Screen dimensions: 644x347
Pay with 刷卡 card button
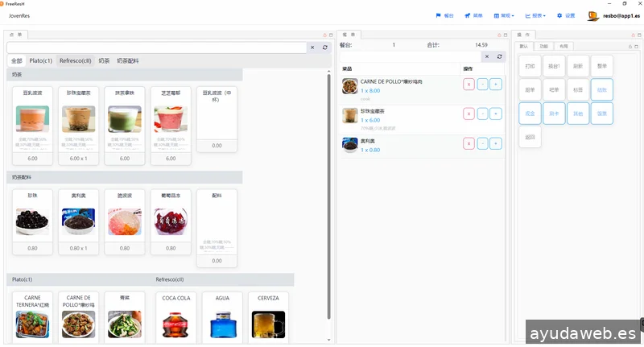[x=554, y=114]
